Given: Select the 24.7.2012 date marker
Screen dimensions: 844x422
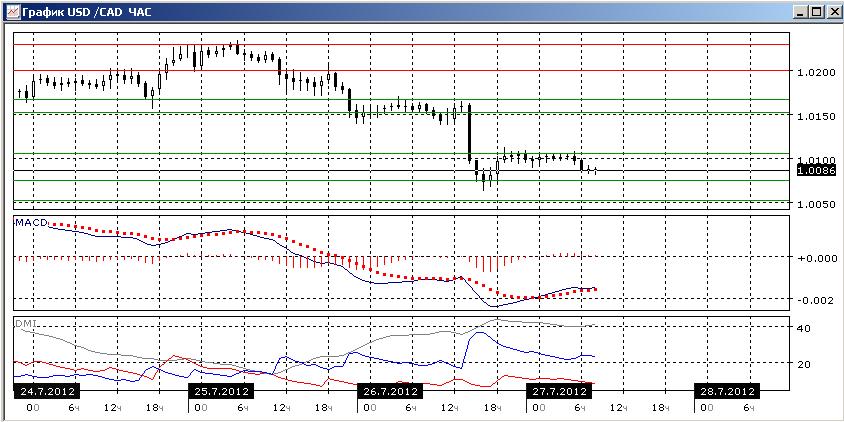Looking at the screenshot, I should 46,390.
